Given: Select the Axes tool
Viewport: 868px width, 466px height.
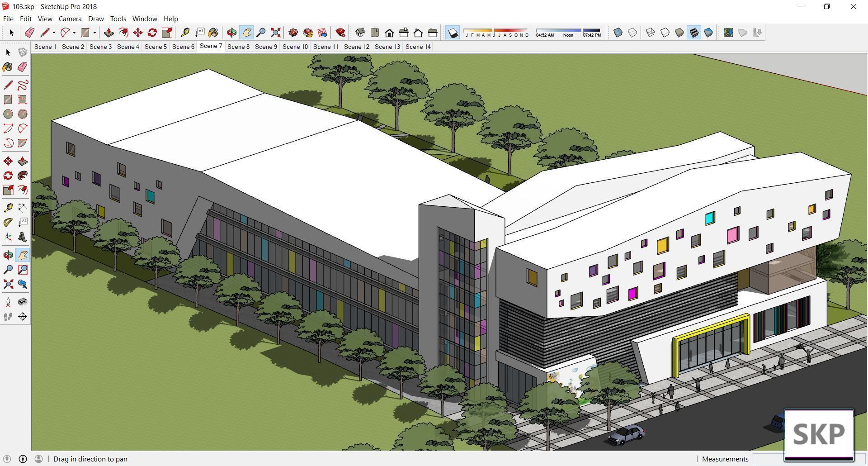Looking at the screenshot, I should [x=8, y=237].
